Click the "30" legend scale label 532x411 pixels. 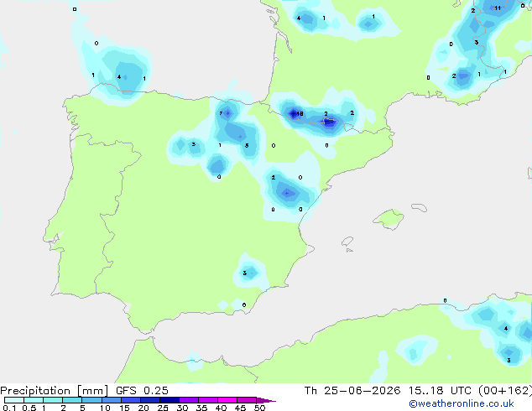182,408
